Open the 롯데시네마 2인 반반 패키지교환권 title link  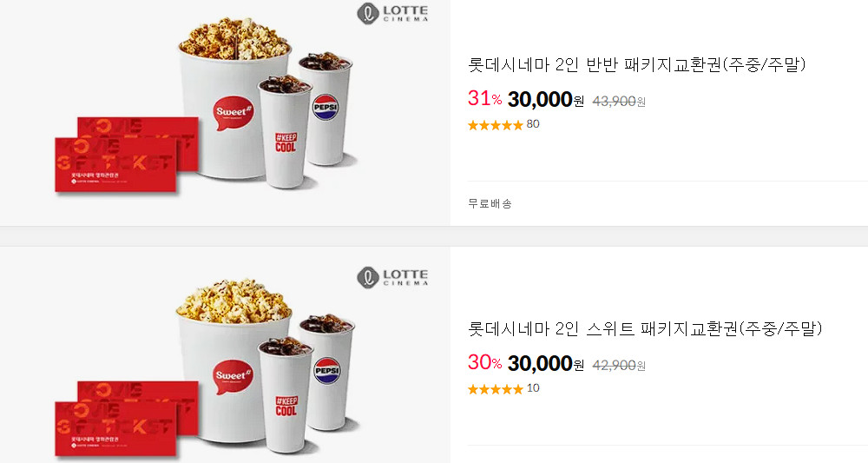coord(636,65)
